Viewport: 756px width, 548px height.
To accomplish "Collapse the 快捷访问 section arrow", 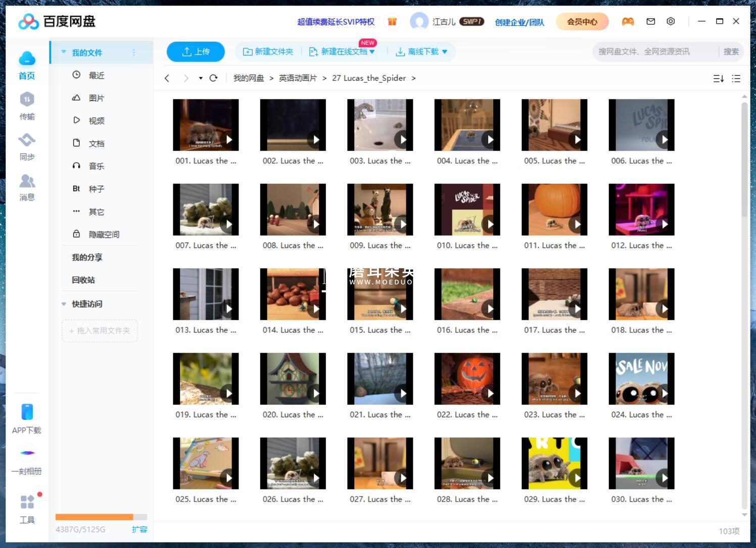I will [64, 304].
